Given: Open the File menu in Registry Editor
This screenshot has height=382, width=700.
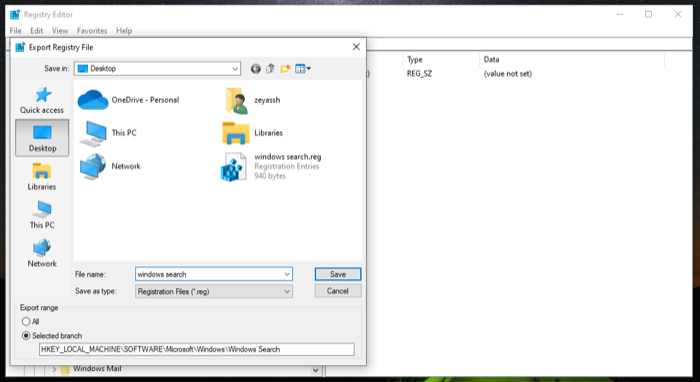Looking at the screenshot, I should (x=16, y=31).
